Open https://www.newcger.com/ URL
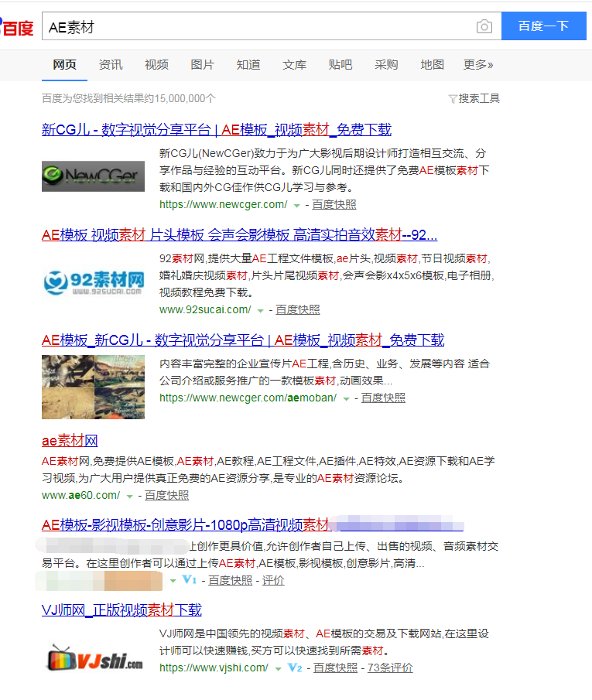This screenshot has height=700, width=592. point(224,204)
